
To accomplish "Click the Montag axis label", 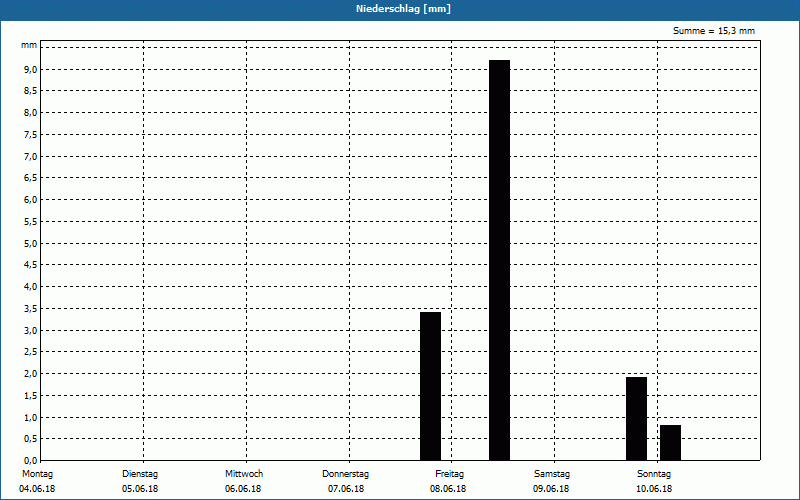I will click(x=37, y=473).
